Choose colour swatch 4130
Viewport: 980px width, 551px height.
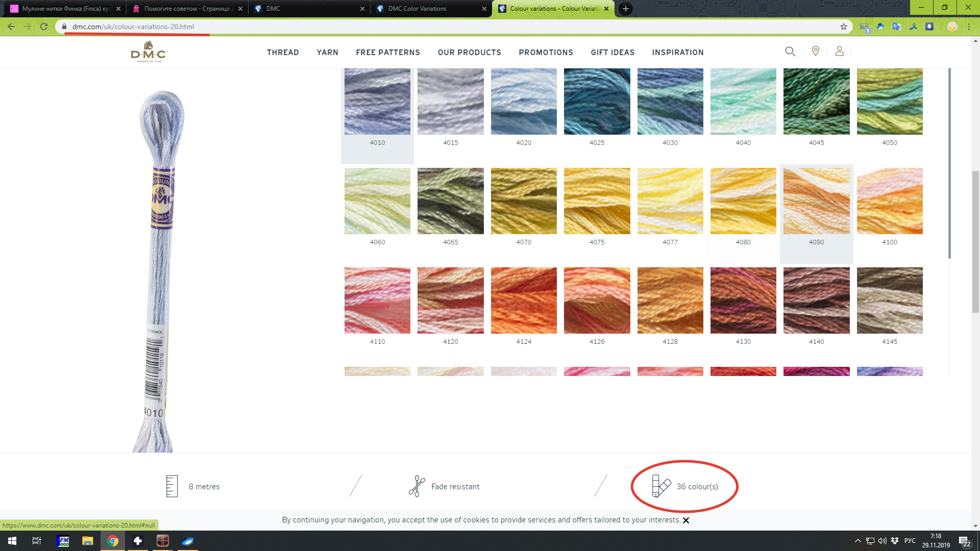tap(743, 301)
